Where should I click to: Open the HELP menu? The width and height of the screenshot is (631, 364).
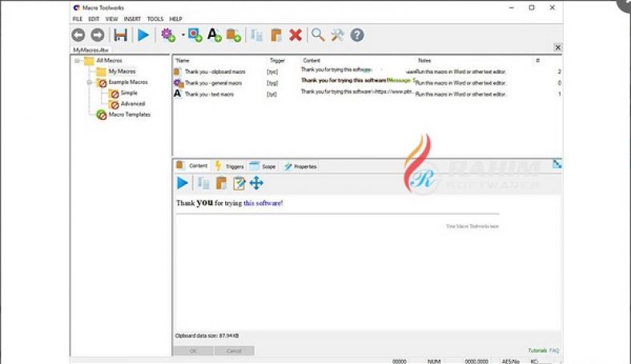(175, 19)
